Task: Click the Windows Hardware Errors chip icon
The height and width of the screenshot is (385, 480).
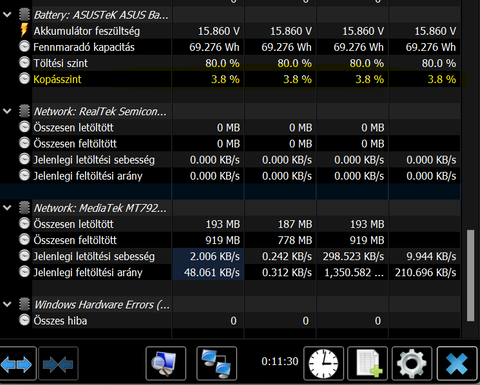Action: (24, 304)
